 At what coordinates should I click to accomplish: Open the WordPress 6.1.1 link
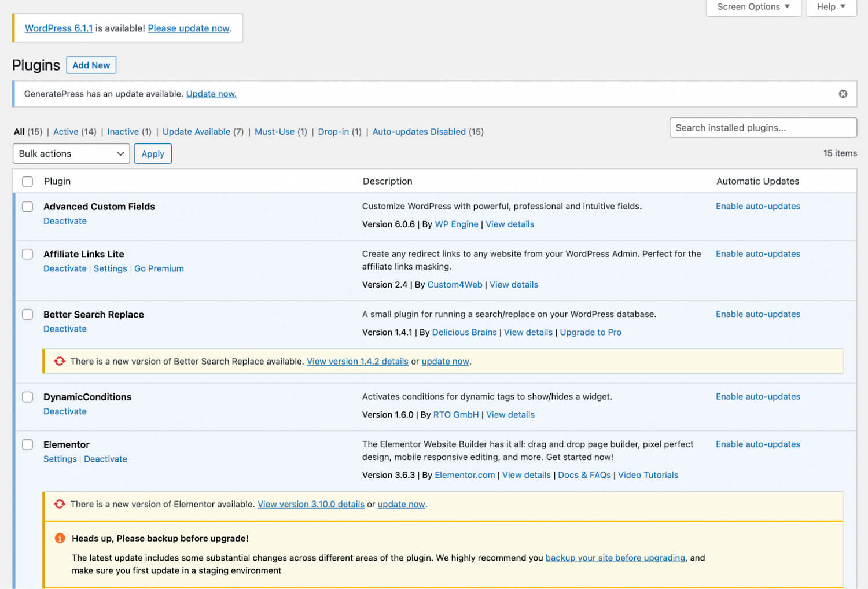[x=58, y=28]
